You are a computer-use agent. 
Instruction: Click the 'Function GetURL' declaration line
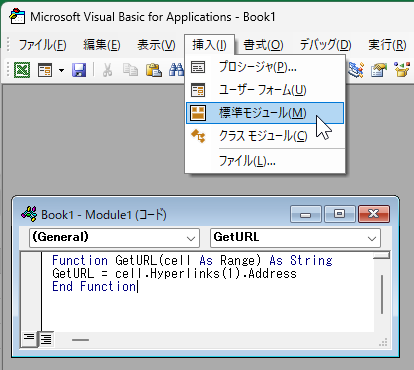click(x=192, y=260)
